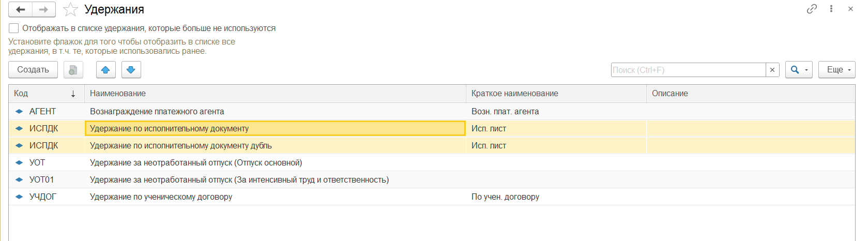This screenshot has height=241, width=868.
Task: Move the item up with the blue up arrow
Action: point(106,70)
